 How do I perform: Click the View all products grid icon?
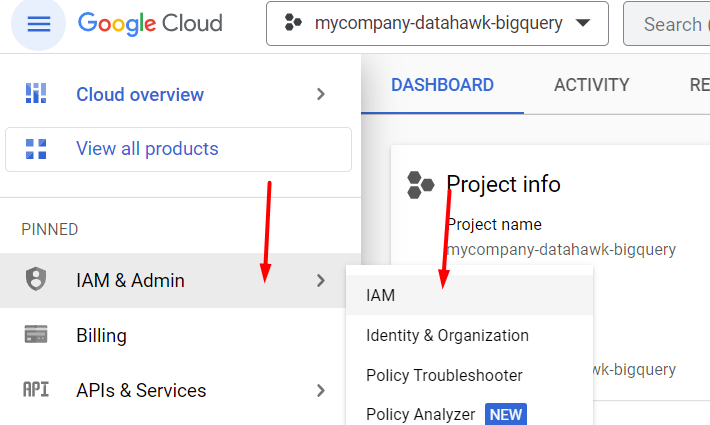coord(36,149)
